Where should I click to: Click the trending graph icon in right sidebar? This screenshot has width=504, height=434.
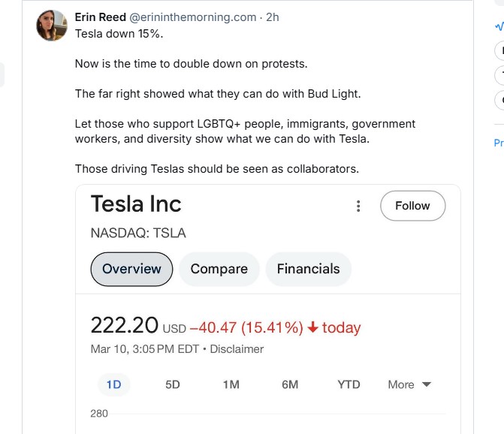coord(499,26)
